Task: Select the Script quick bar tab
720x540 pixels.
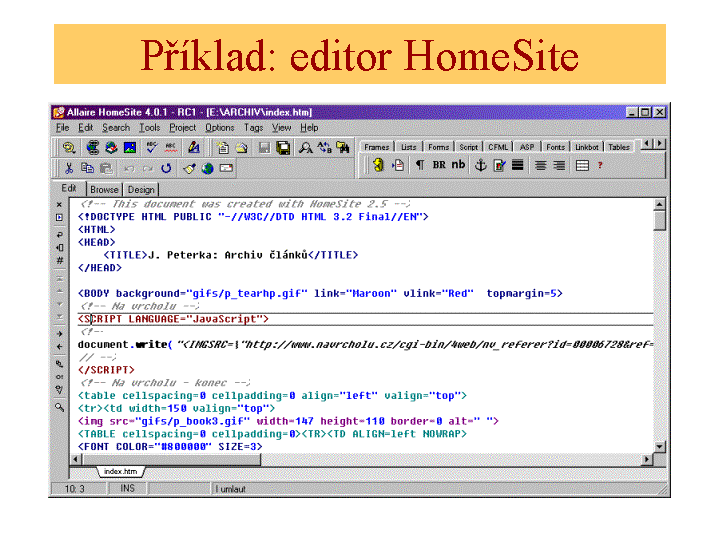Action: click(x=468, y=147)
